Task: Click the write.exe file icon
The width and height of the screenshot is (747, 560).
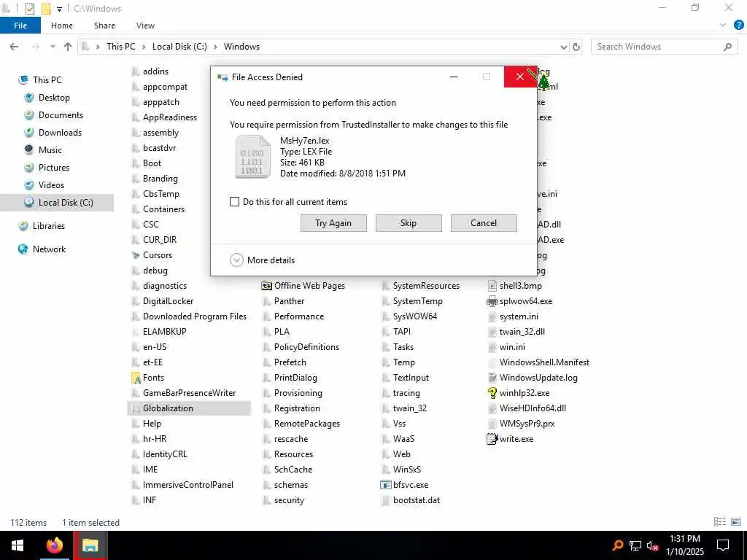Action: coord(492,439)
